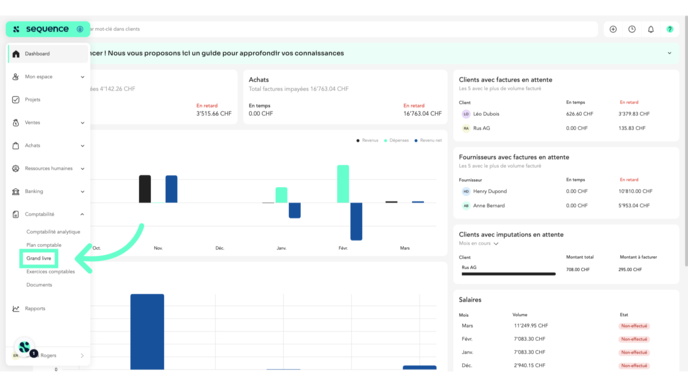Click the Léo Dubois avatar
This screenshot has height=387, width=688.
tap(466, 114)
